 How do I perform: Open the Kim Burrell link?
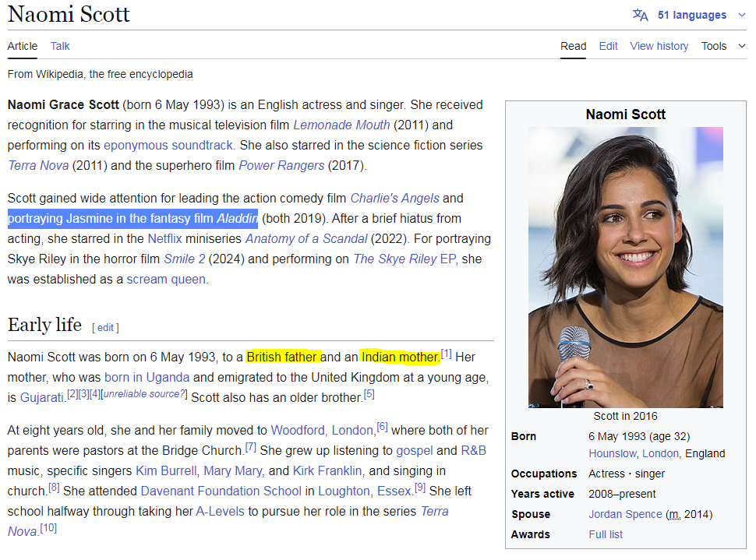(x=166, y=470)
